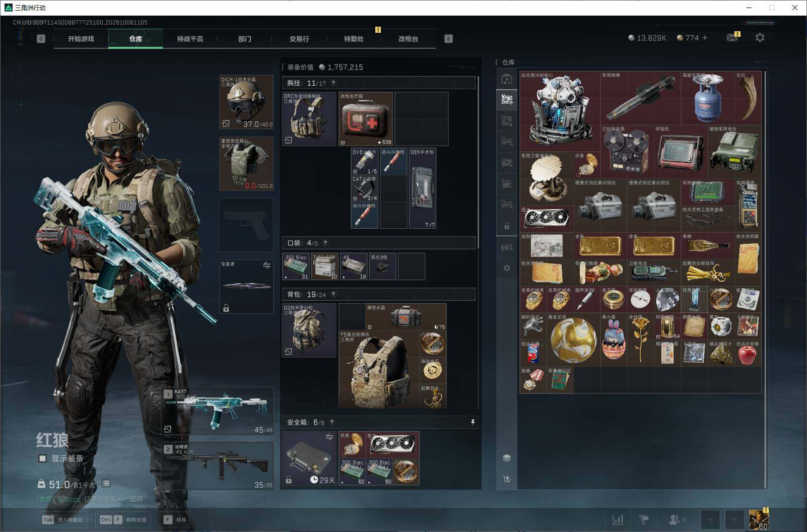Select the F5复合防弹衣 in backpack
Screen dimensions: 807x532
(379, 369)
